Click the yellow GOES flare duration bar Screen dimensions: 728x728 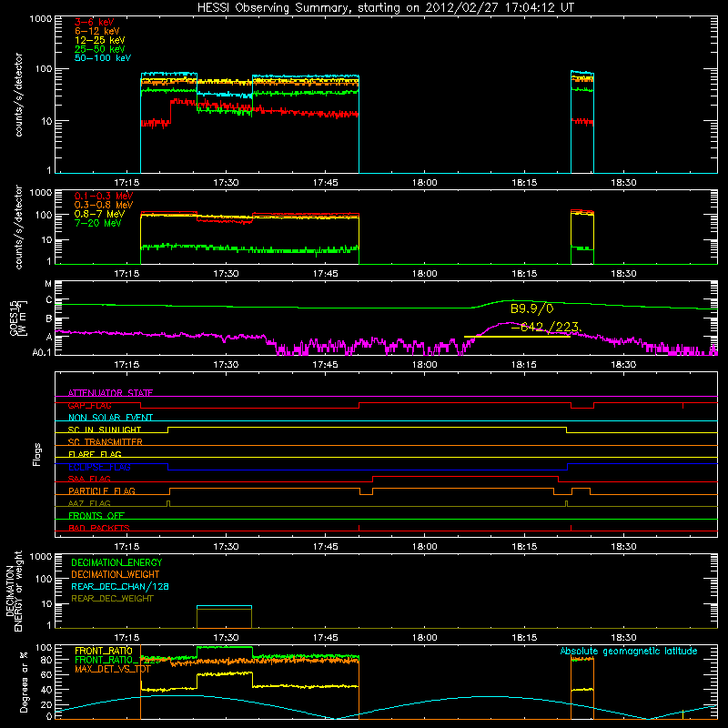point(517,337)
